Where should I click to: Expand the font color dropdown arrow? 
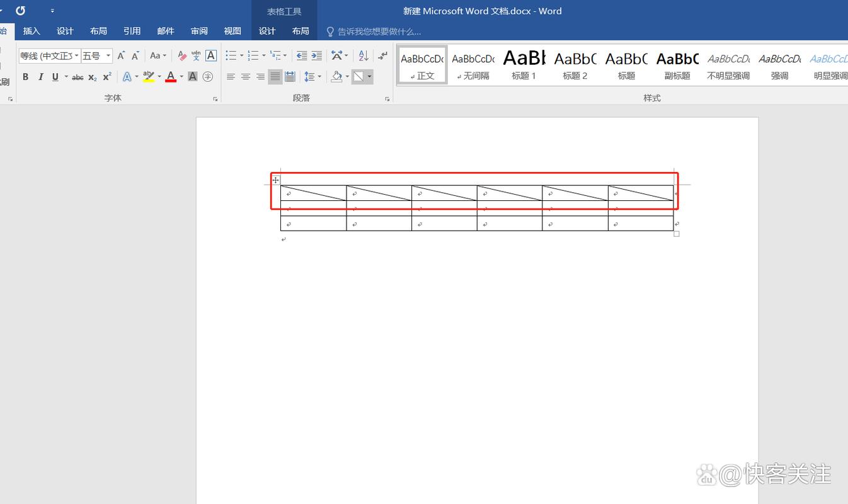click(x=181, y=77)
